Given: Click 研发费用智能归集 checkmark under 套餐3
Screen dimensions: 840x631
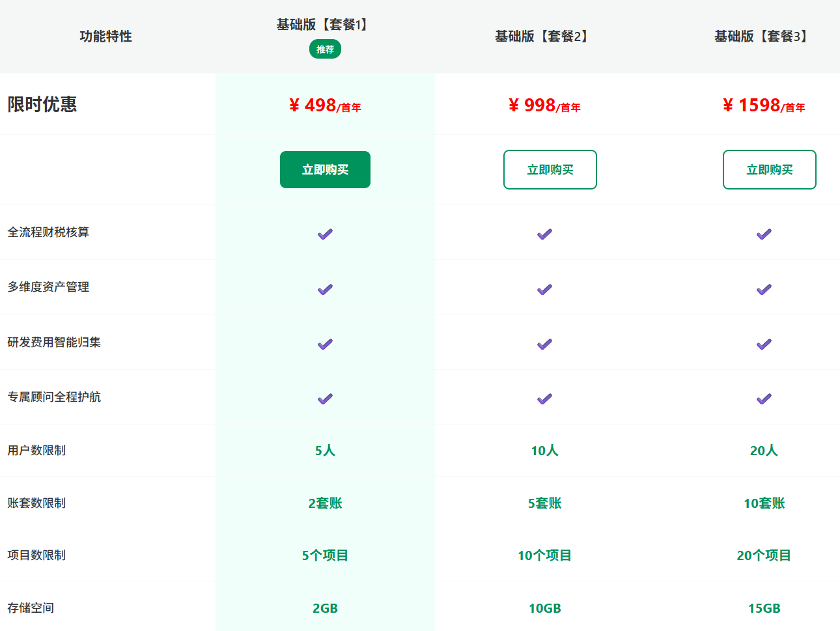Looking at the screenshot, I should 764,344.
